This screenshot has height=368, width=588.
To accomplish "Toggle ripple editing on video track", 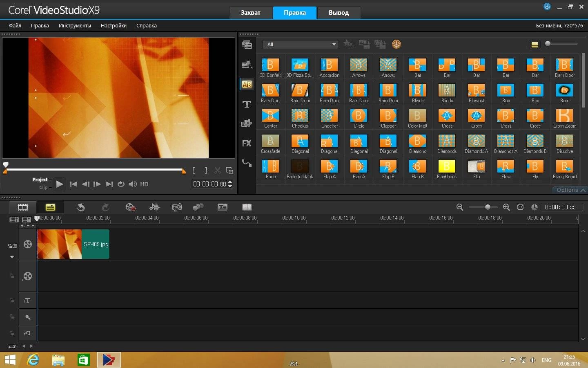I will [x=12, y=246].
